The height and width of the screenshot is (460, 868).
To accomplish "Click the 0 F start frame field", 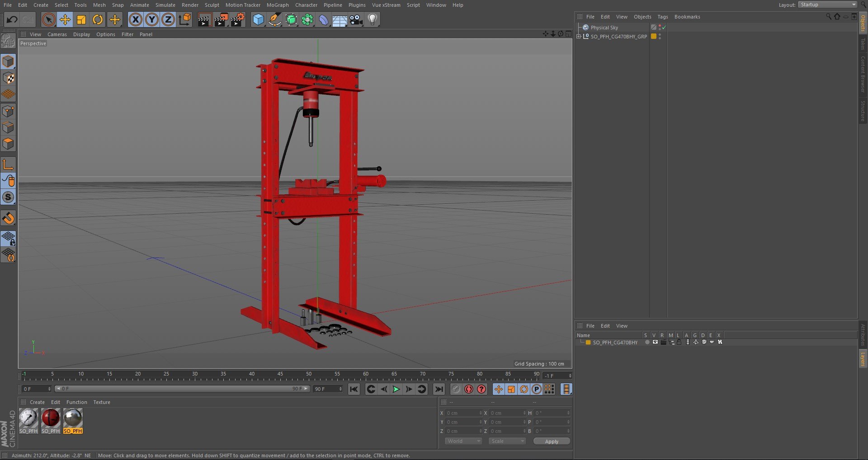I will click(x=37, y=389).
